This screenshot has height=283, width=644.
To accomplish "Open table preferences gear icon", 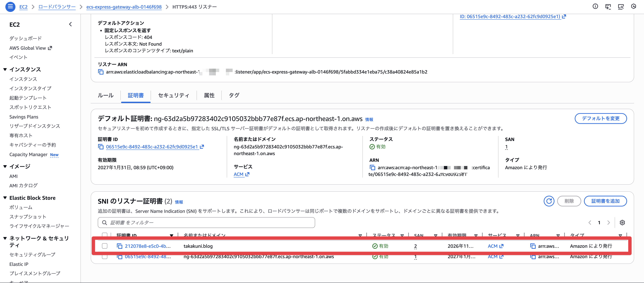I will click(622, 223).
